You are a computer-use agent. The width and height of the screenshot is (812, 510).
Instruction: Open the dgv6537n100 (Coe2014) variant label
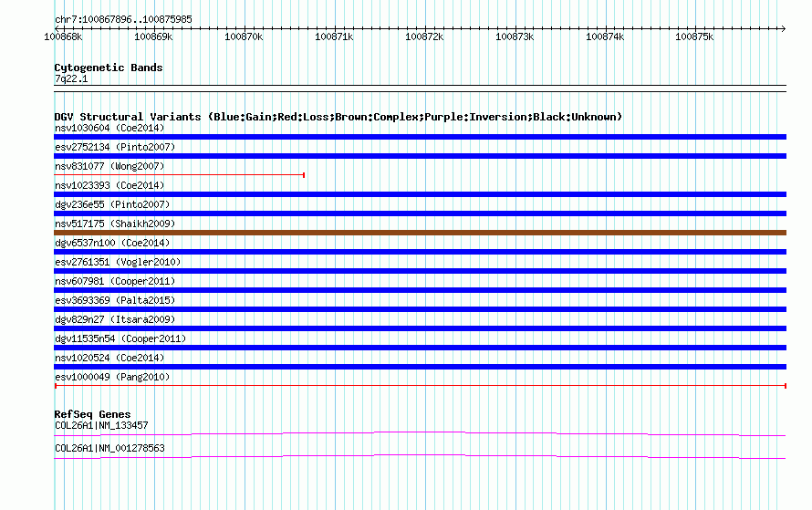tap(112, 243)
